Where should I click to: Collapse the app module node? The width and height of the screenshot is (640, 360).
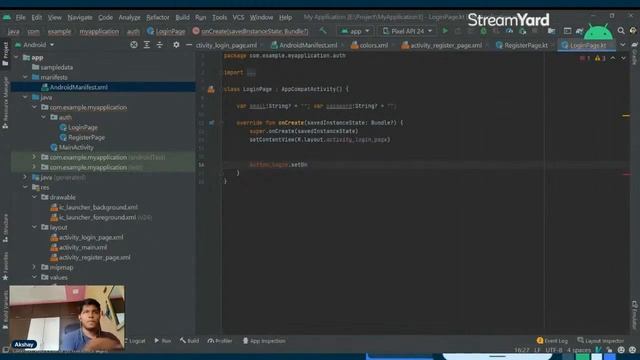[x=17, y=58]
